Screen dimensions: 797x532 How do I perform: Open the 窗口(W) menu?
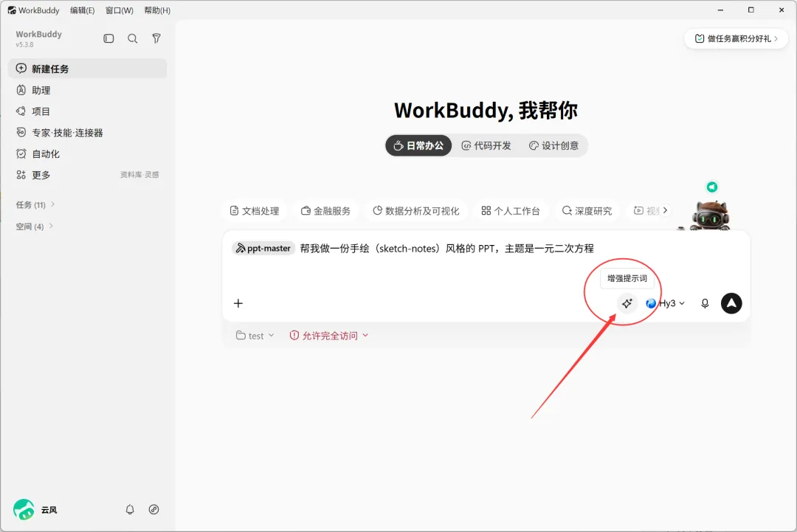pos(120,10)
